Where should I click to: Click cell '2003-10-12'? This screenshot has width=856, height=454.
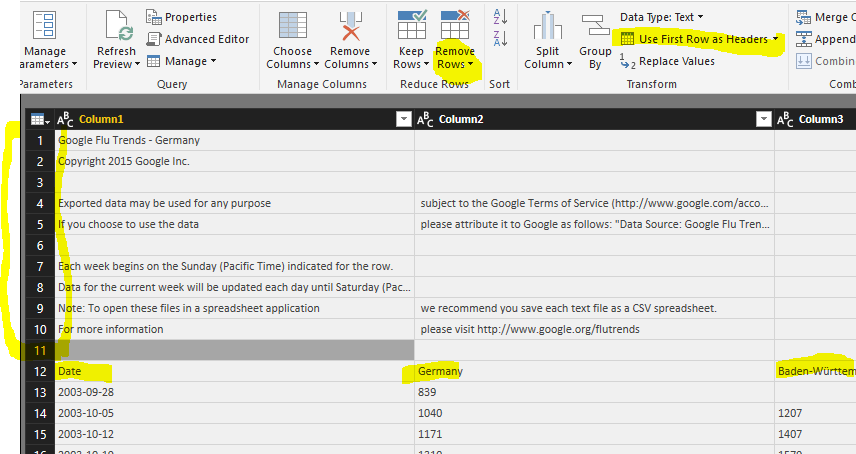click(x=235, y=434)
